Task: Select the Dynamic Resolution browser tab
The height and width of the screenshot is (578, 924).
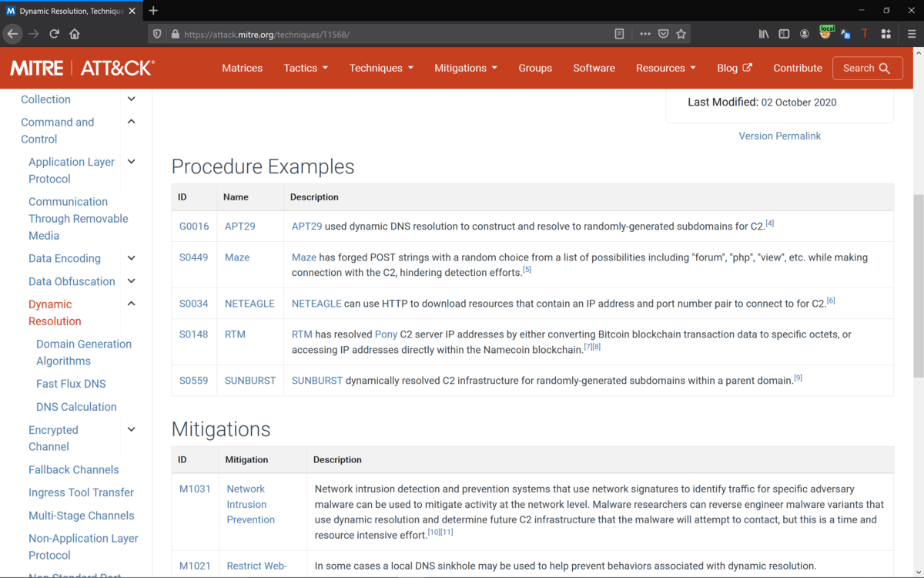Action: (x=71, y=11)
